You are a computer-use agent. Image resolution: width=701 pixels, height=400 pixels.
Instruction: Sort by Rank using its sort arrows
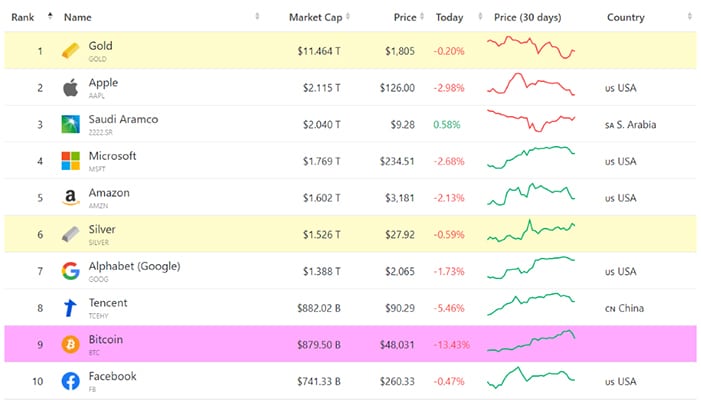(50, 17)
